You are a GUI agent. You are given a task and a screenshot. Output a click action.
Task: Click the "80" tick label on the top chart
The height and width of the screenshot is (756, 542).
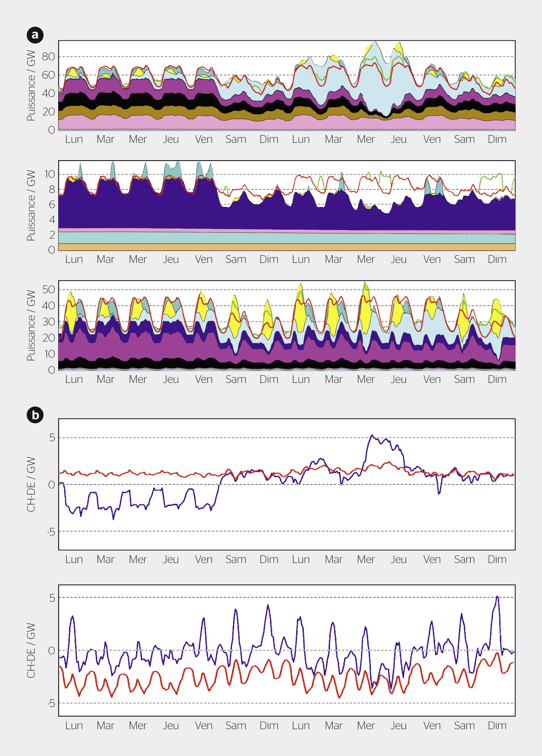coord(48,57)
